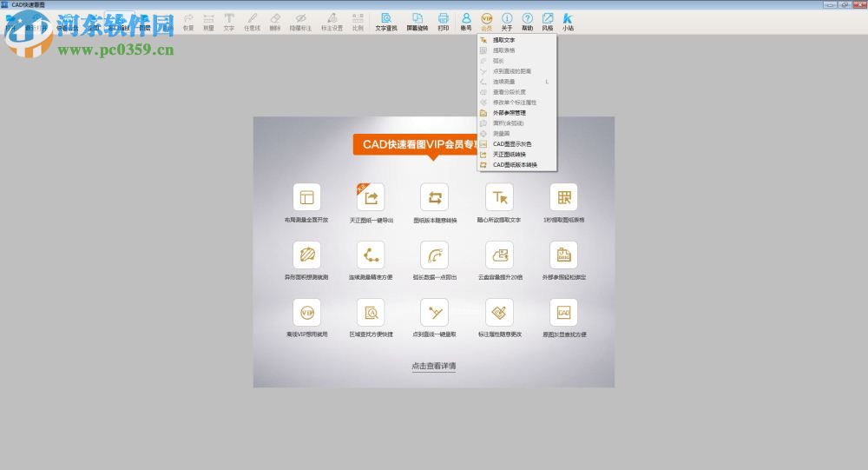The height and width of the screenshot is (470, 868).
Task: Click the CAD快速看图VIP会员 orange banner
Action: click(415, 145)
